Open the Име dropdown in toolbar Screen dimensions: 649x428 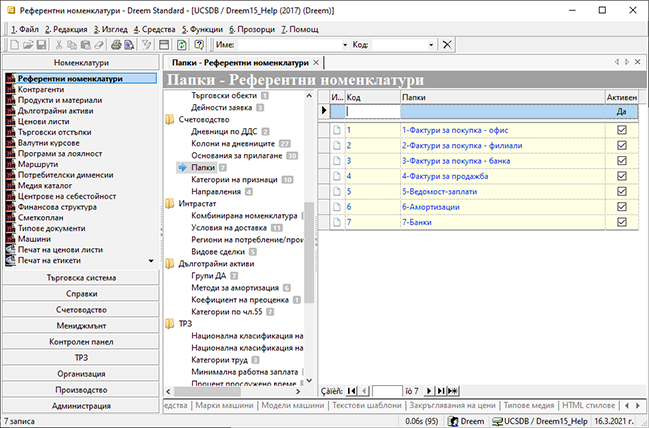(343, 45)
